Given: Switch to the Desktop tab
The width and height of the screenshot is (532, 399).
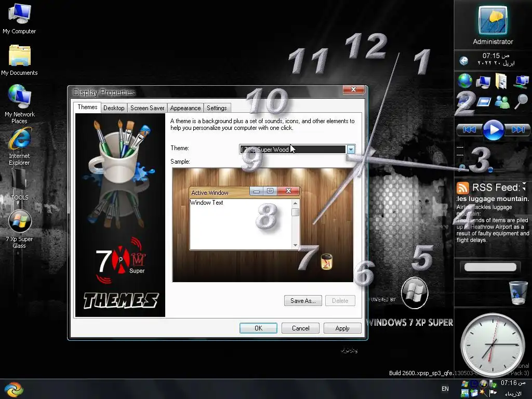Looking at the screenshot, I should [x=114, y=108].
